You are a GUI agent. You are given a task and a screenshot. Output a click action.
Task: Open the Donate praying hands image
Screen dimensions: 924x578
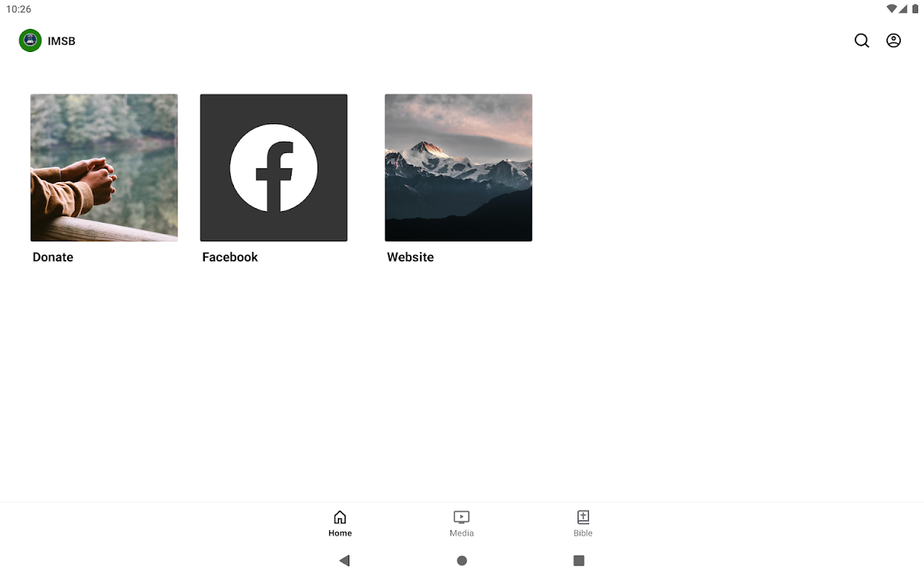coord(104,168)
